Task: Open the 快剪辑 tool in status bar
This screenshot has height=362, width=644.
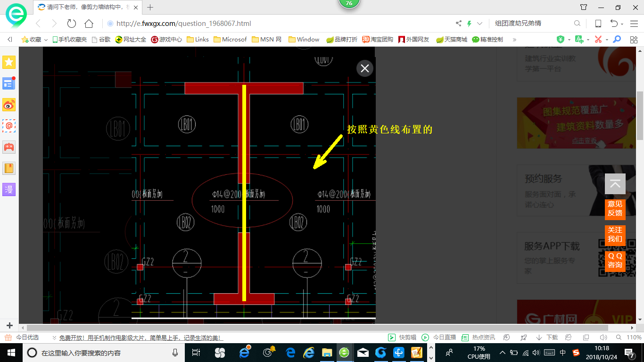Action: pos(402,337)
